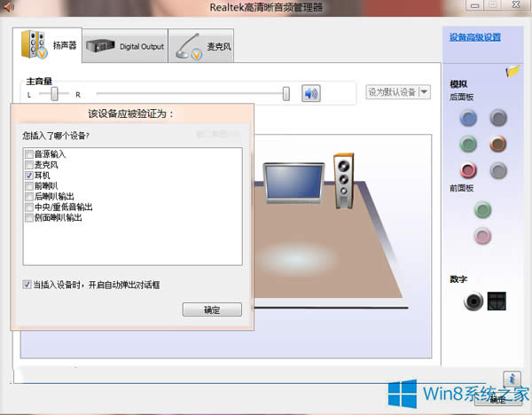The height and width of the screenshot is (415, 532).
Task: Click the 设为默认设备 button
Action: [392, 92]
